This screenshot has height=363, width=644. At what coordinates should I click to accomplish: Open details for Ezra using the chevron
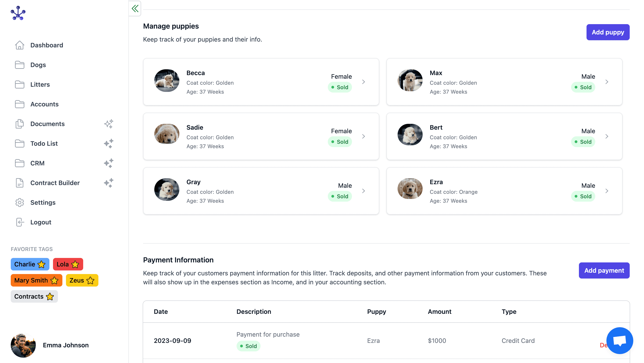607,191
